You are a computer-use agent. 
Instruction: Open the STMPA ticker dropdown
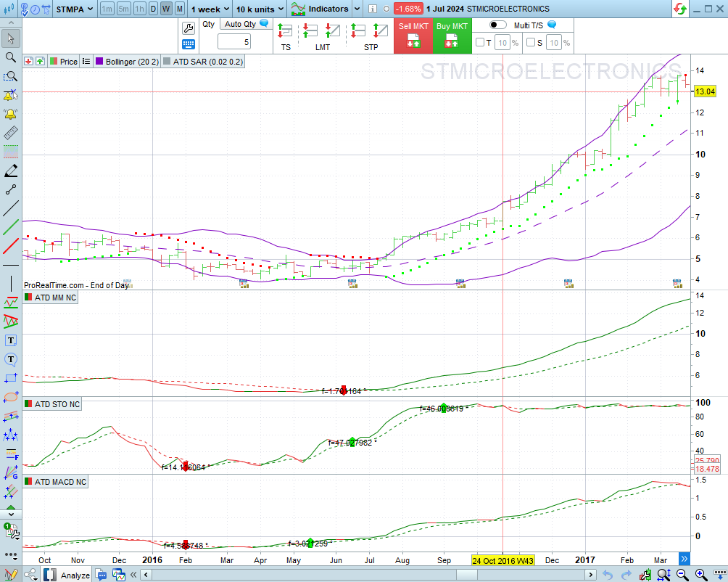pos(74,9)
